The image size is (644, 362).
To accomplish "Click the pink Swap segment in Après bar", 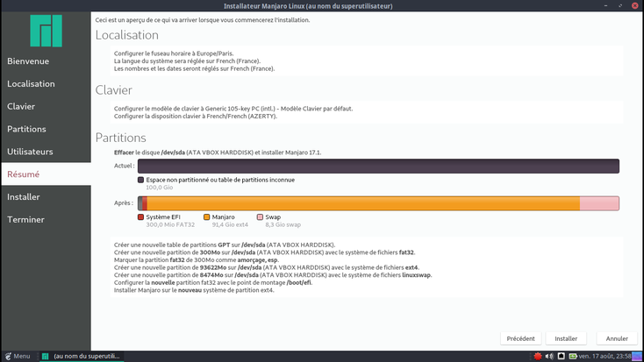I will pos(599,203).
